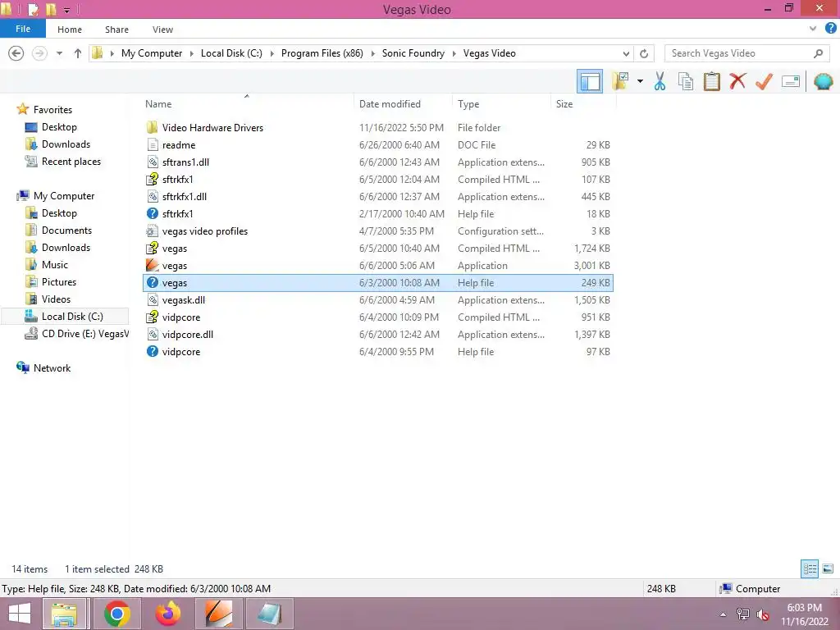Switch to the View ribbon tab
This screenshot has width=840, height=630.
[162, 30]
